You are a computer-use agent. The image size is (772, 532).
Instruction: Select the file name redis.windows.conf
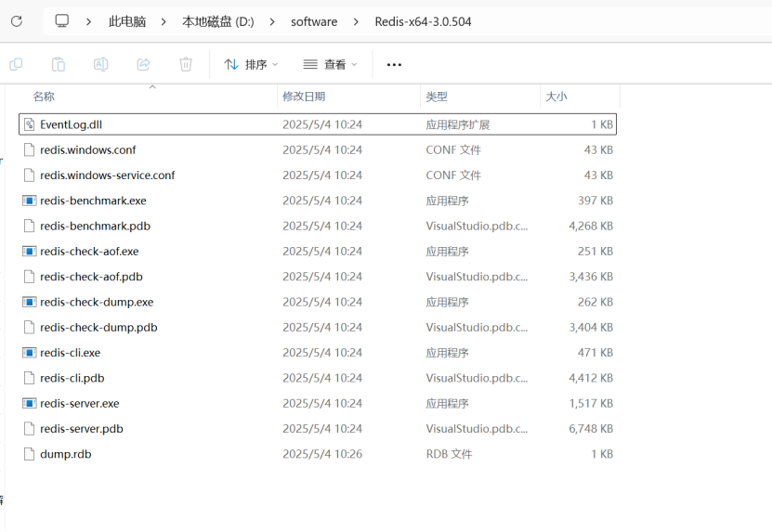point(88,149)
